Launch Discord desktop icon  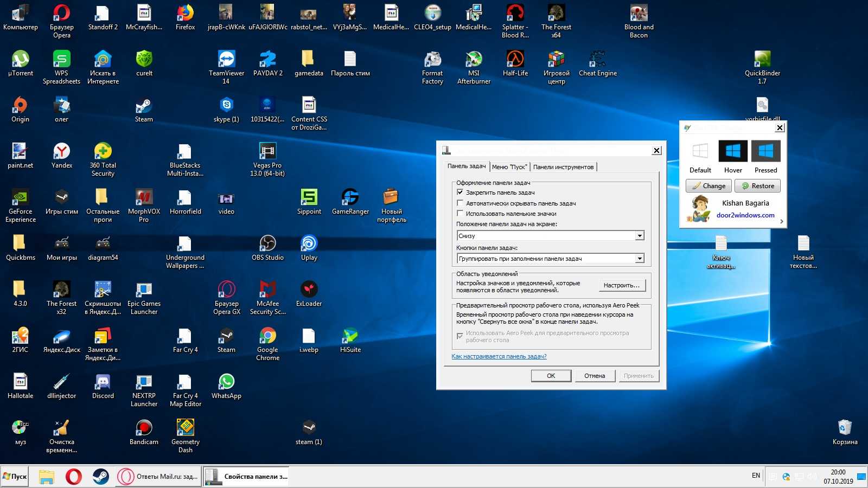pos(103,386)
